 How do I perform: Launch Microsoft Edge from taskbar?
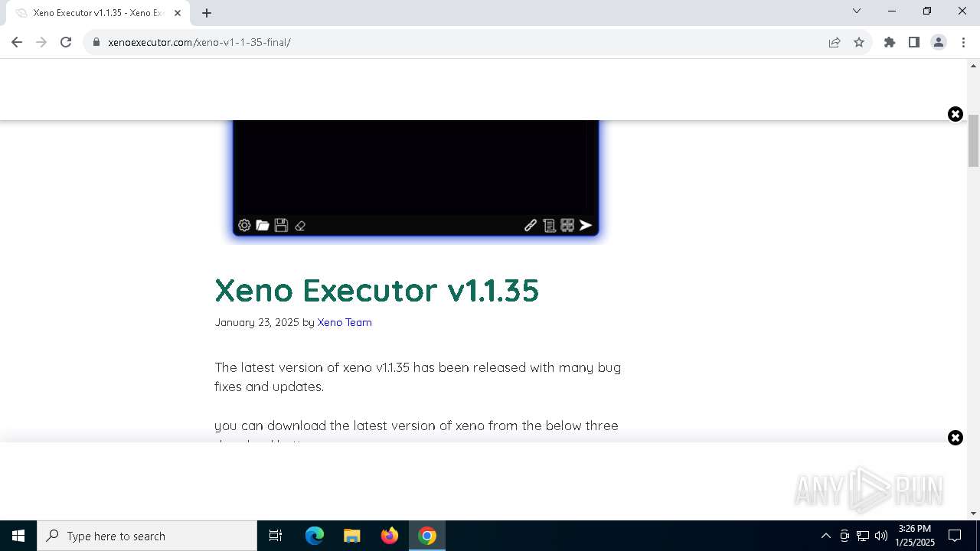click(315, 536)
